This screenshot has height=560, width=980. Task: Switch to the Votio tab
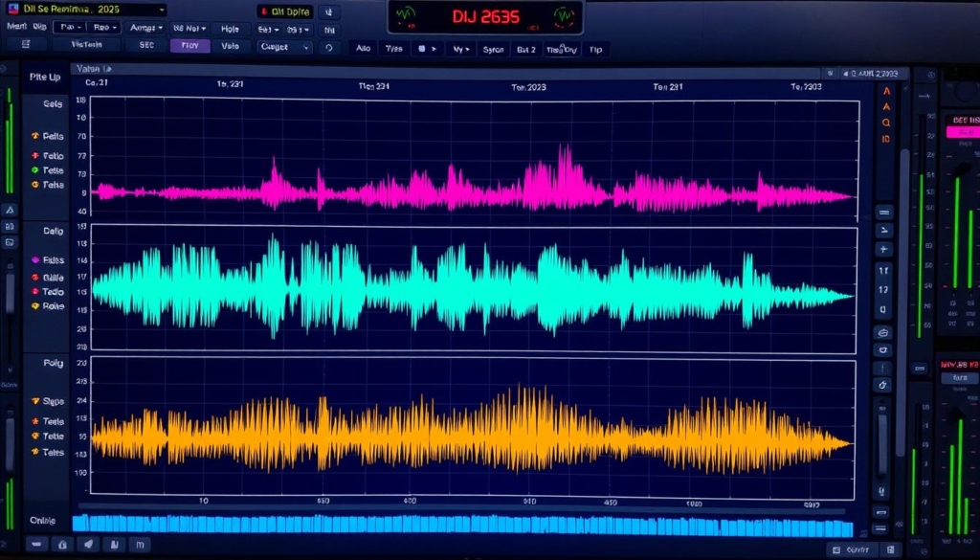point(229,45)
